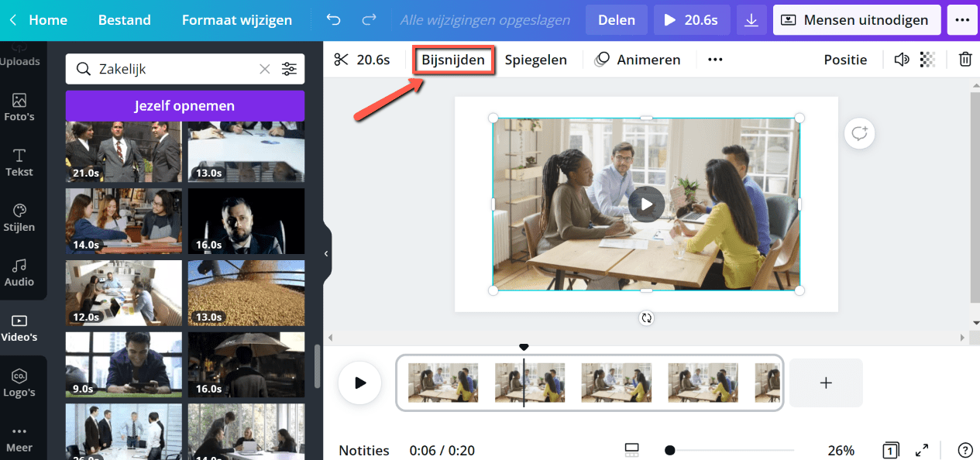This screenshot has width=980, height=460.
Task: Delete the selected element with trash icon
Action: 965,60
